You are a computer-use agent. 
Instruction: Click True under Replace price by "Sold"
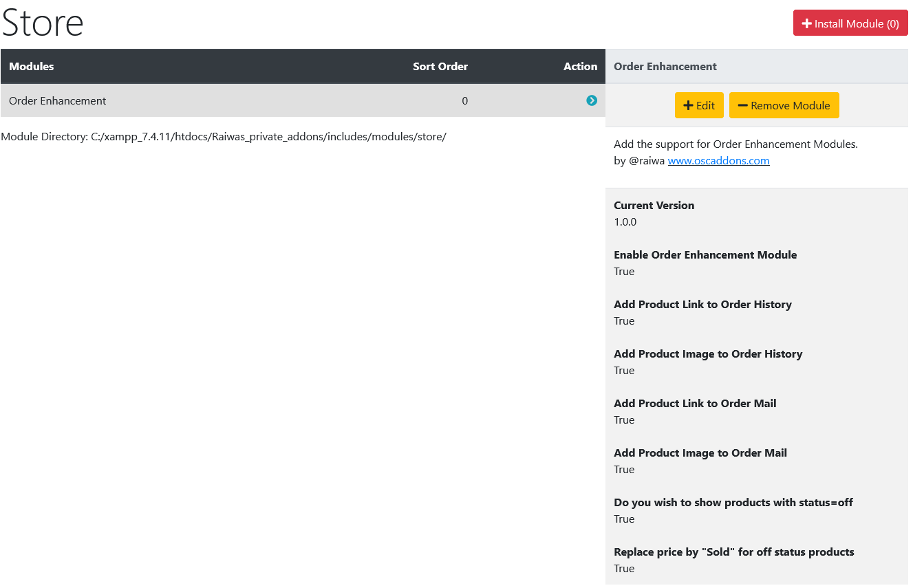(x=624, y=569)
